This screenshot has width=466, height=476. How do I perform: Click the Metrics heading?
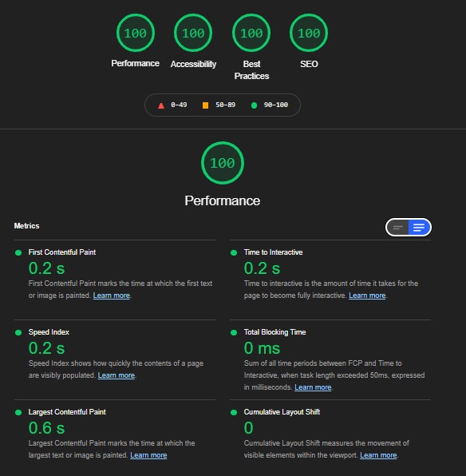[26, 226]
